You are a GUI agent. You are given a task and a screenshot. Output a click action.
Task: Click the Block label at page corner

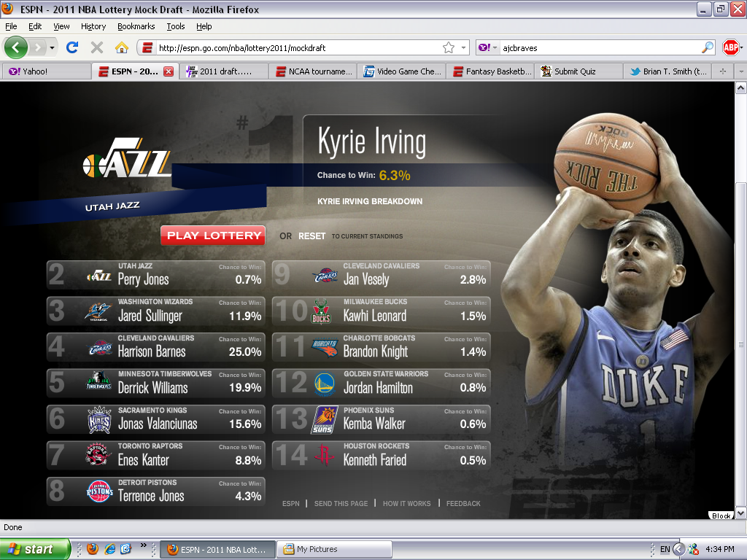click(721, 516)
